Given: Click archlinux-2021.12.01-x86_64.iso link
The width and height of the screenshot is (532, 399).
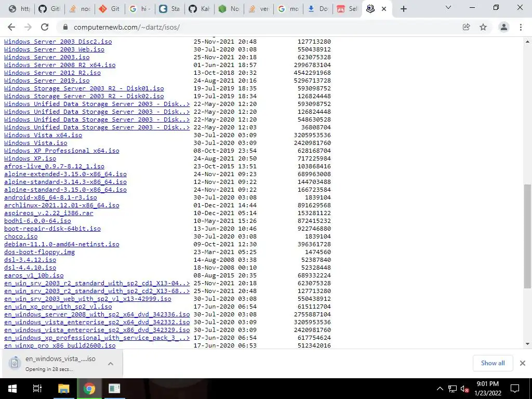Looking at the screenshot, I should pos(62,205).
